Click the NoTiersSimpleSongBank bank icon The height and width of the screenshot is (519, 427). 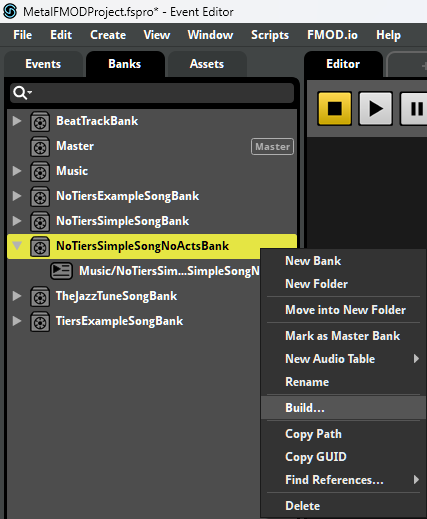(x=40, y=222)
